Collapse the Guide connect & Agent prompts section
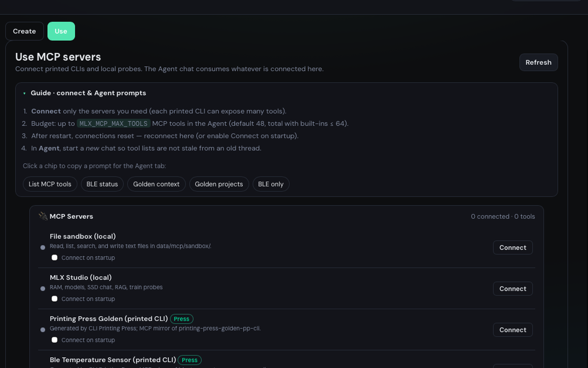 (85, 93)
